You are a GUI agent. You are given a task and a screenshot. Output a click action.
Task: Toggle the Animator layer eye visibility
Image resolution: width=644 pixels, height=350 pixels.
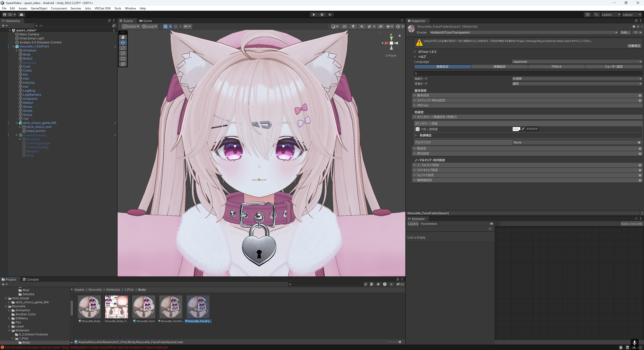pos(491,224)
